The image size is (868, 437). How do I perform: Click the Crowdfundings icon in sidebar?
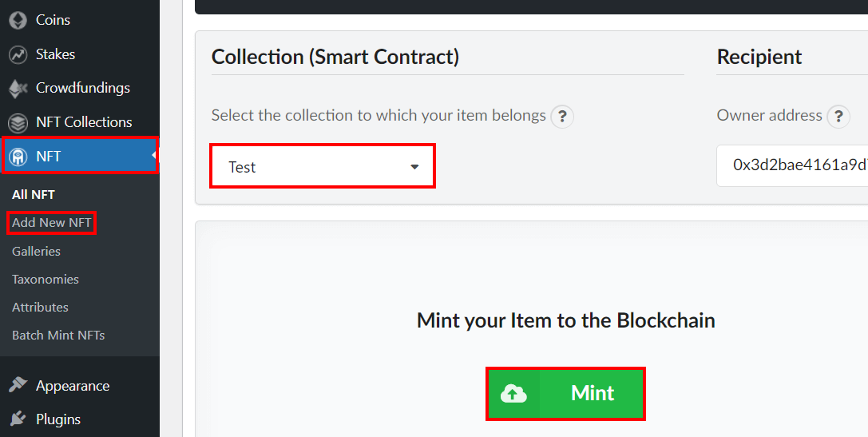[18, 89]
